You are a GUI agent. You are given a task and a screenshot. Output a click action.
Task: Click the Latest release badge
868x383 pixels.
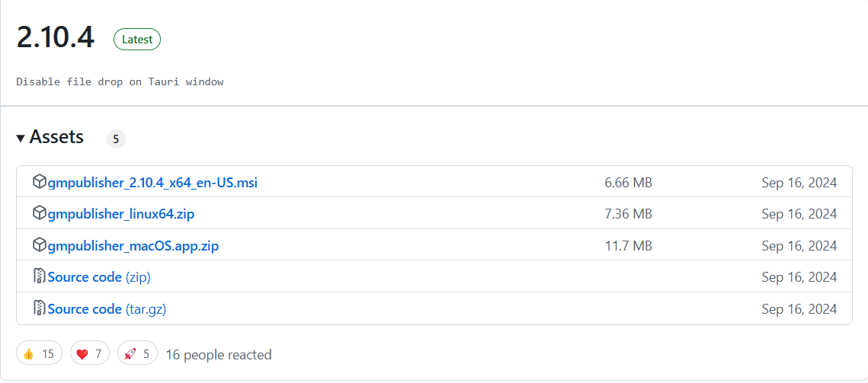pyautogui.click(x=137, y=40)
